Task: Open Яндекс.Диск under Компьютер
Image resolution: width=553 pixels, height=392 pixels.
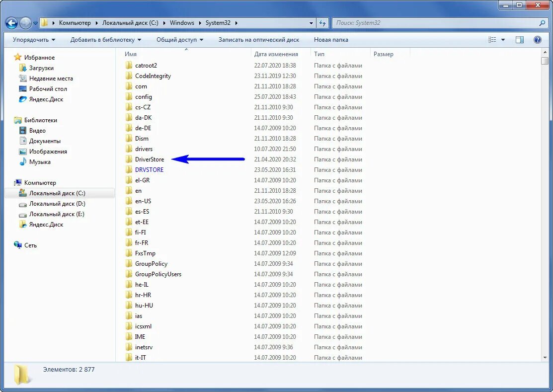Action: coord(46,225)
